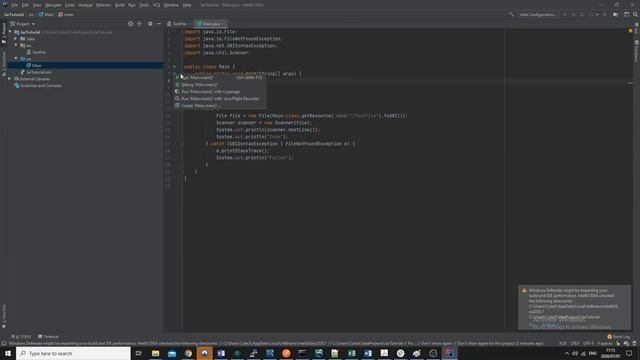The width and height of the screenshot is (640, 360).
Task: Click Task View icon on taskbar
Action: pyautogui.click(x=138, y=353)
